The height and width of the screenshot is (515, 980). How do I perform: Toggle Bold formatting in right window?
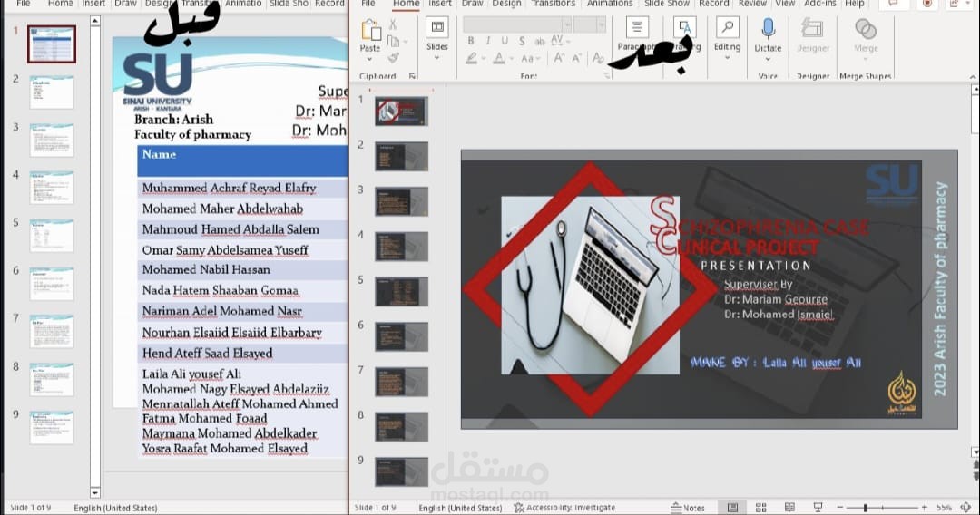point(471,41)
